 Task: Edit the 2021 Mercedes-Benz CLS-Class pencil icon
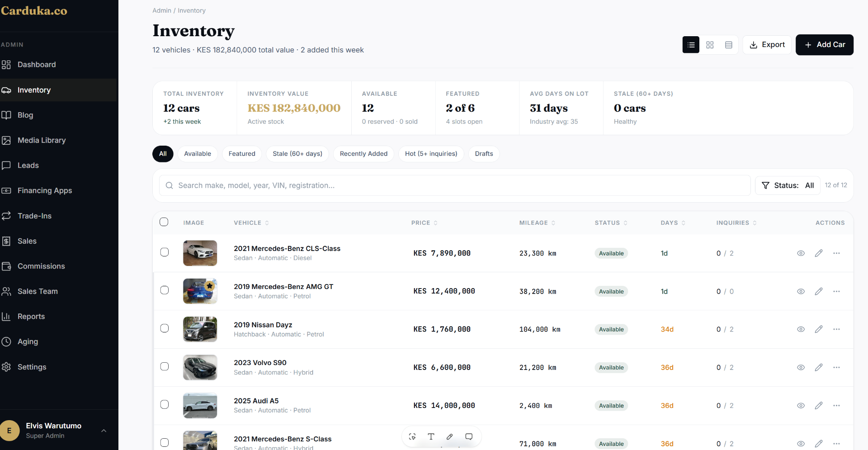click(819, 253)
